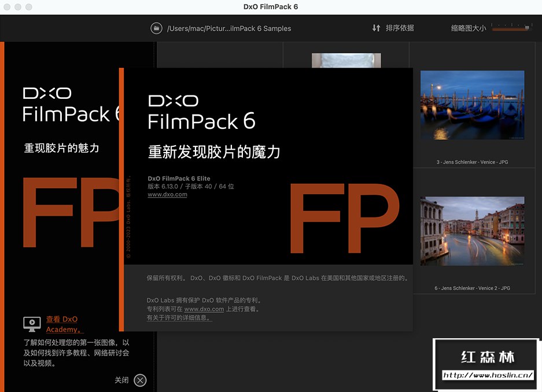This screenshot has height=392, width=542.
Task: Click the DxO Academy monitor video icon
Action: pos(32,324)
